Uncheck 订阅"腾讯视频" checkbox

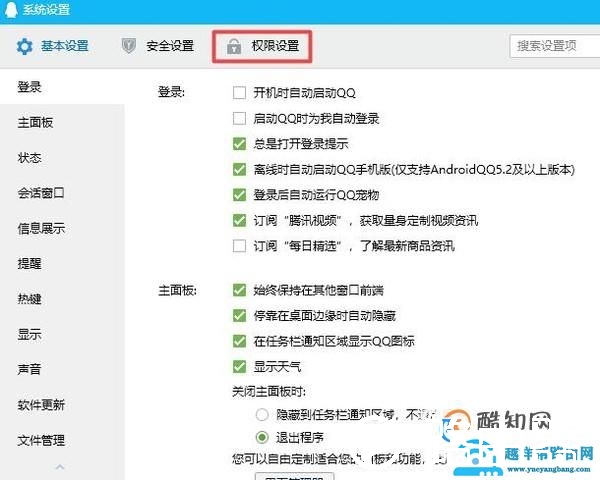239,220
